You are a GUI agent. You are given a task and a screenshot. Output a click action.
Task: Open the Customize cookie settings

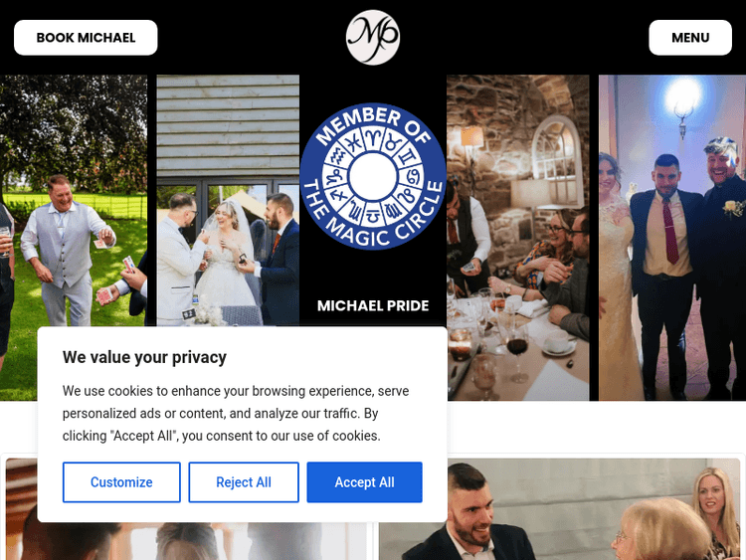[121, 482]
